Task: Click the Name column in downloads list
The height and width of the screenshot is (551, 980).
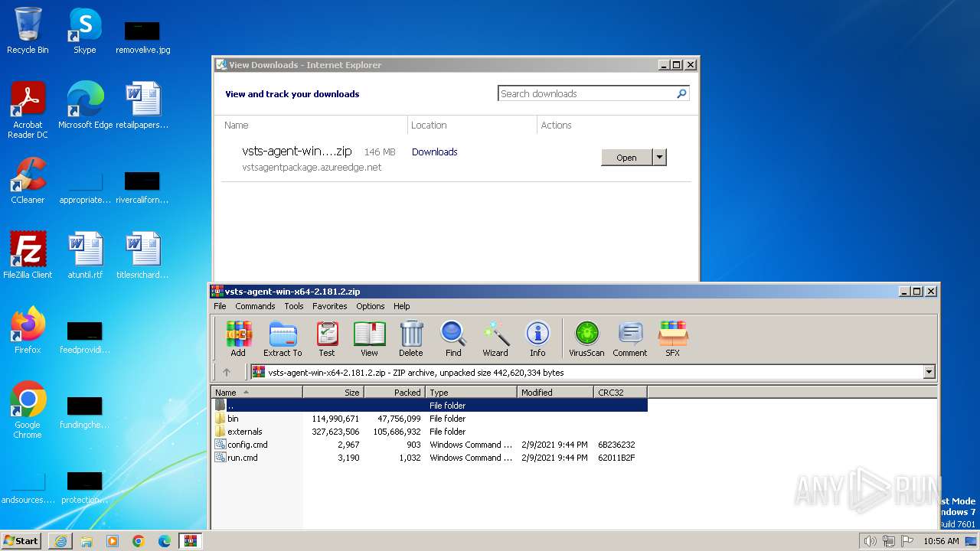Action: [x=236, y=125]
